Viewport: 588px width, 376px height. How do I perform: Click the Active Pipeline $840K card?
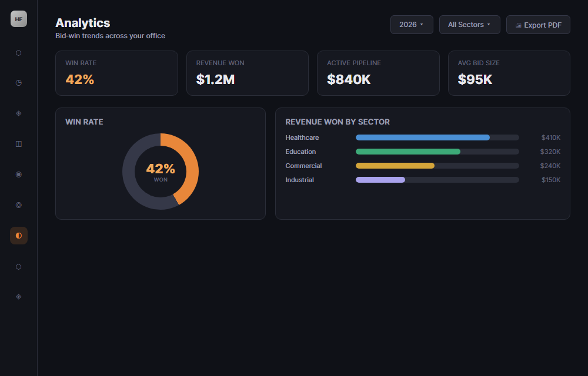378,73
